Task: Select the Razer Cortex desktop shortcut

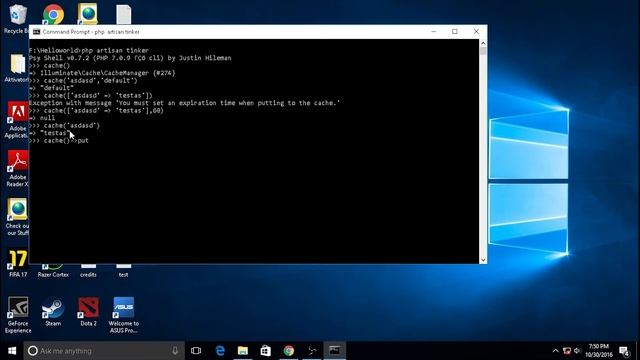Action: pyautogui.click(x=53, y=271)
